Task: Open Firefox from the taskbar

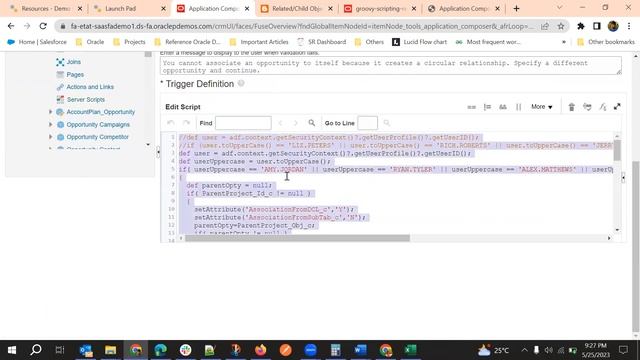Action: 261,350
